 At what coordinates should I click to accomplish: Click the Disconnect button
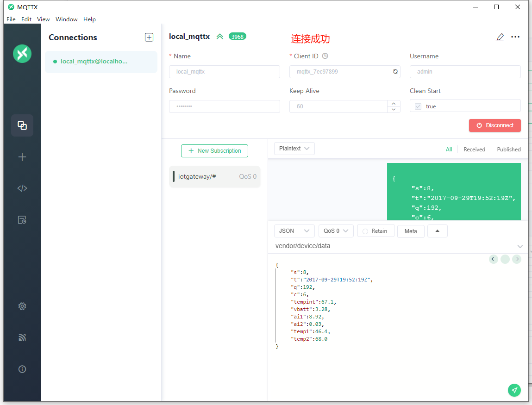pos(494,125)
